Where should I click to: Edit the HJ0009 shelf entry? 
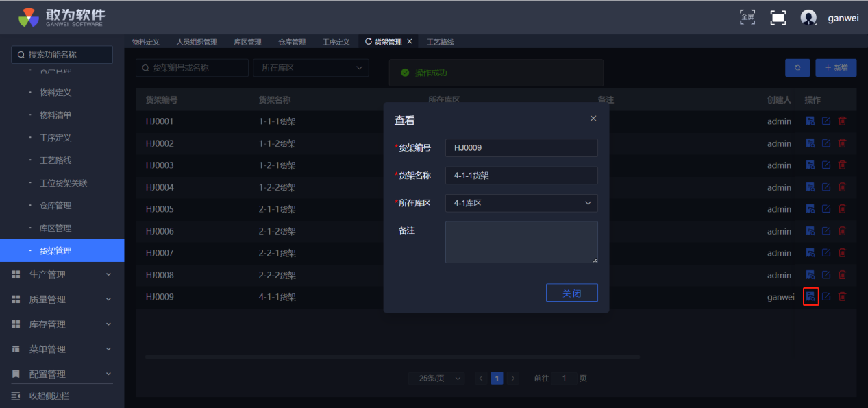(x=826, y=297)
